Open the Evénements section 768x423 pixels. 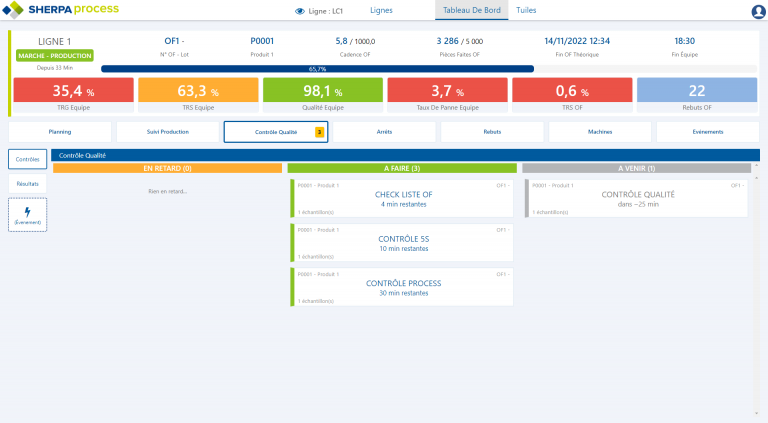(708, 132)
